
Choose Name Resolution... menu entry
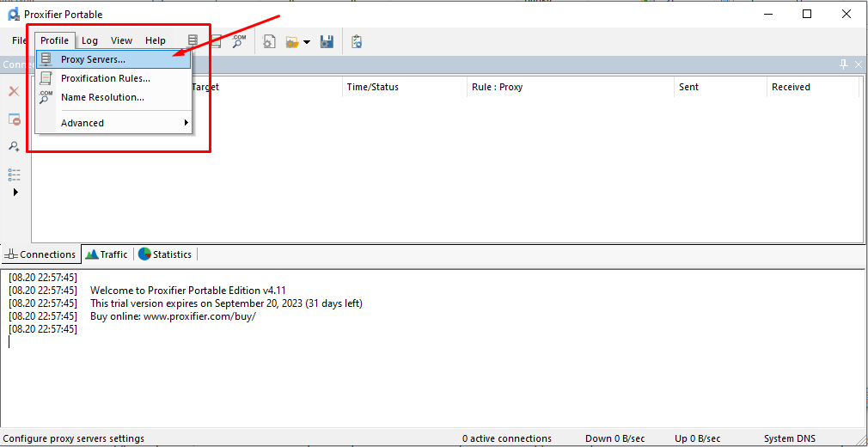point(113,97)
